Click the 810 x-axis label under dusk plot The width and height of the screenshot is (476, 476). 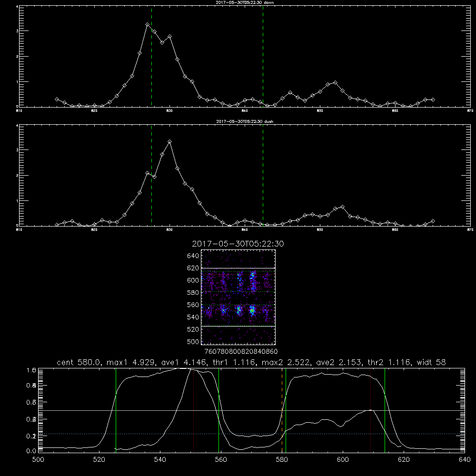tap(19, 230)
